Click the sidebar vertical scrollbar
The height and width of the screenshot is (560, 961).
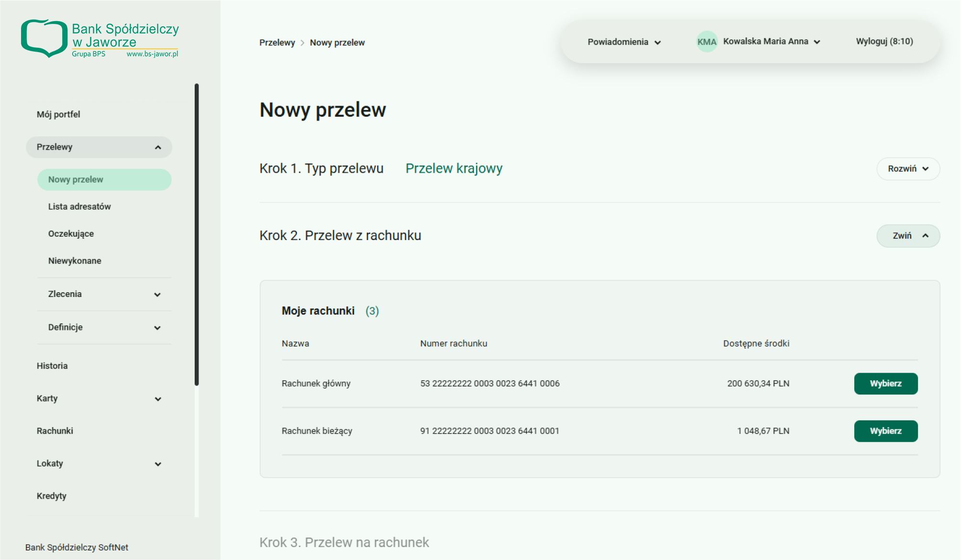point(197,234)
